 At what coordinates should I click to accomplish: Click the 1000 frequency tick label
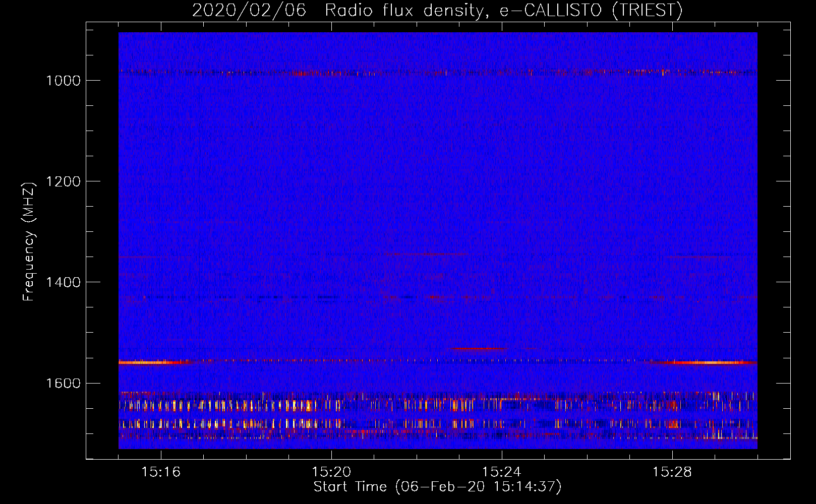coord(63,81)
